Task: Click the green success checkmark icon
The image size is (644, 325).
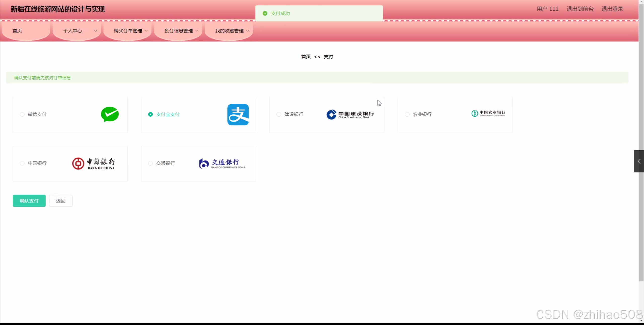Action: coord(265,13)
